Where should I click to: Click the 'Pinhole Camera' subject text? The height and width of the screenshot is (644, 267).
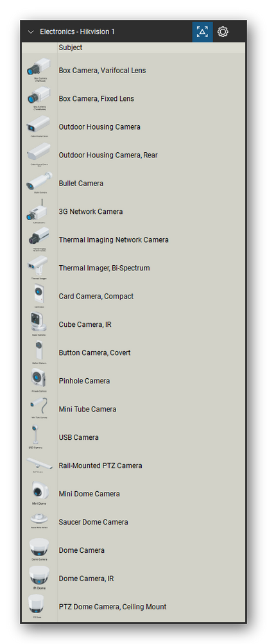[84, 381]
